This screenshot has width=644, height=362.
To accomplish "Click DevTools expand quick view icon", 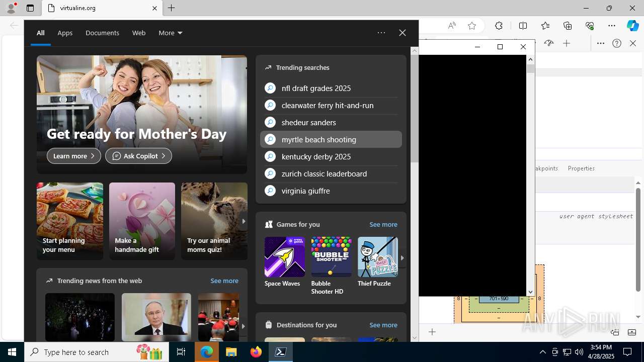I will [632, 332].
